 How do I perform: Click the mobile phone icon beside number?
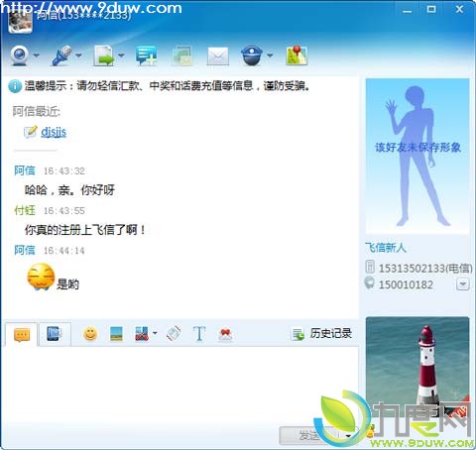pos(370,267)
